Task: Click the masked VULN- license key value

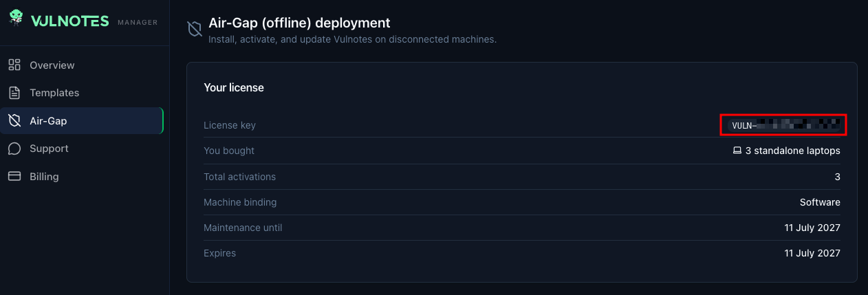Action: (783, 125)
